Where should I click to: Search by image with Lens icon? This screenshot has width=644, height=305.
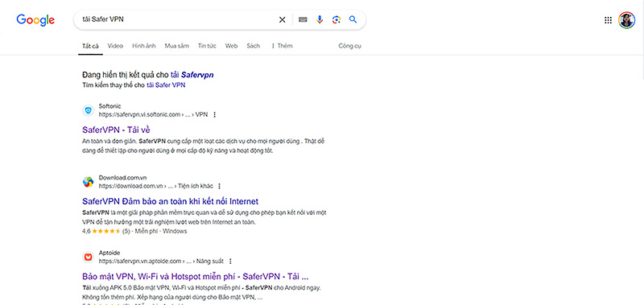coord(336,19)
